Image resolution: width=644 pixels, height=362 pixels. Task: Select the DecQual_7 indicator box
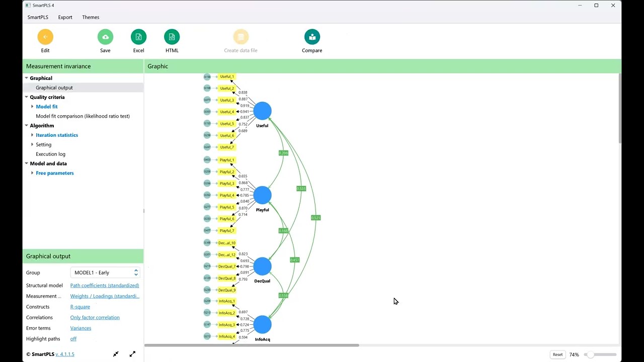[227, 266]
